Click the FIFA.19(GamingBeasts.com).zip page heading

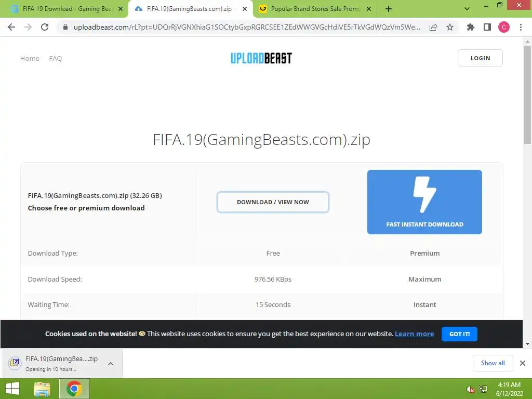(261, 139)
